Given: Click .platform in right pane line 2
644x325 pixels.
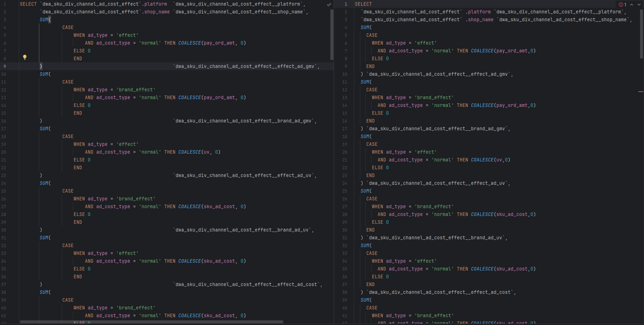Looking at the screenshot, I should 478,12.
